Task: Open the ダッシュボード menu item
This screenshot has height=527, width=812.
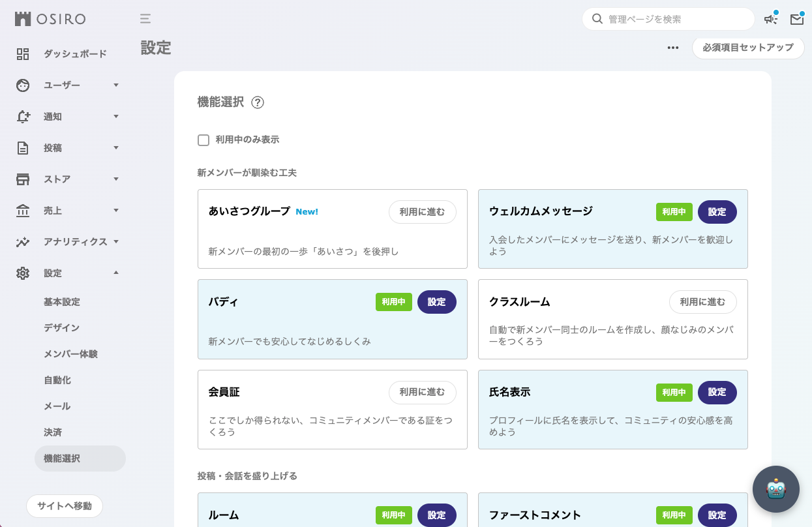Action: [75, 53]
